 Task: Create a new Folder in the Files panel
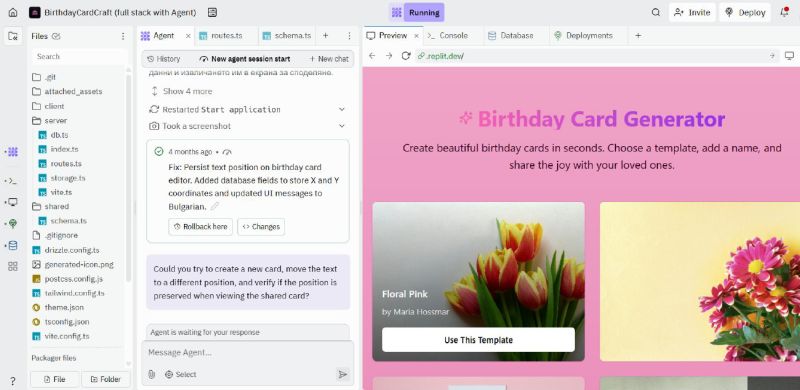coord(106,379)
